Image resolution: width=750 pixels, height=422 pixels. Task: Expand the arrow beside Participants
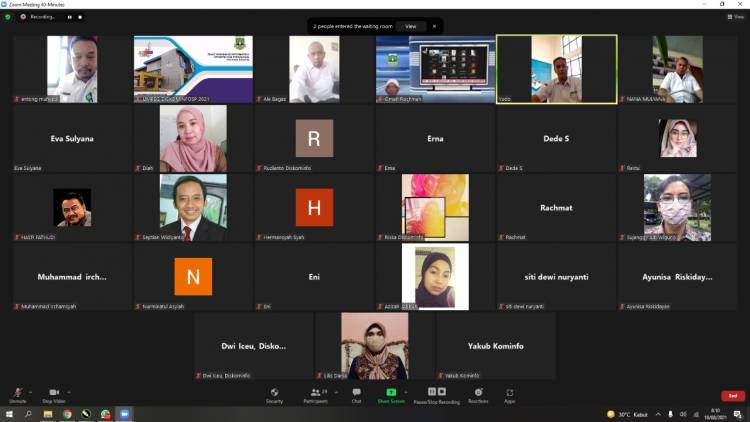(x=336, y=392)
